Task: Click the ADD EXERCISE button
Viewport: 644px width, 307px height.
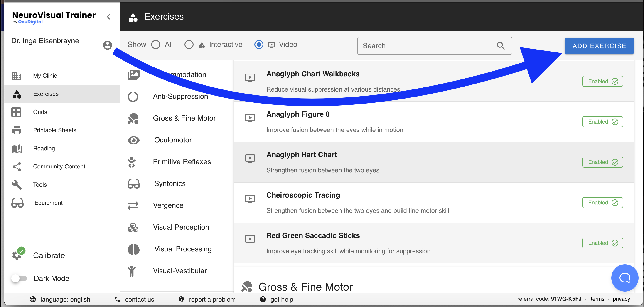Action: point(599,46)
